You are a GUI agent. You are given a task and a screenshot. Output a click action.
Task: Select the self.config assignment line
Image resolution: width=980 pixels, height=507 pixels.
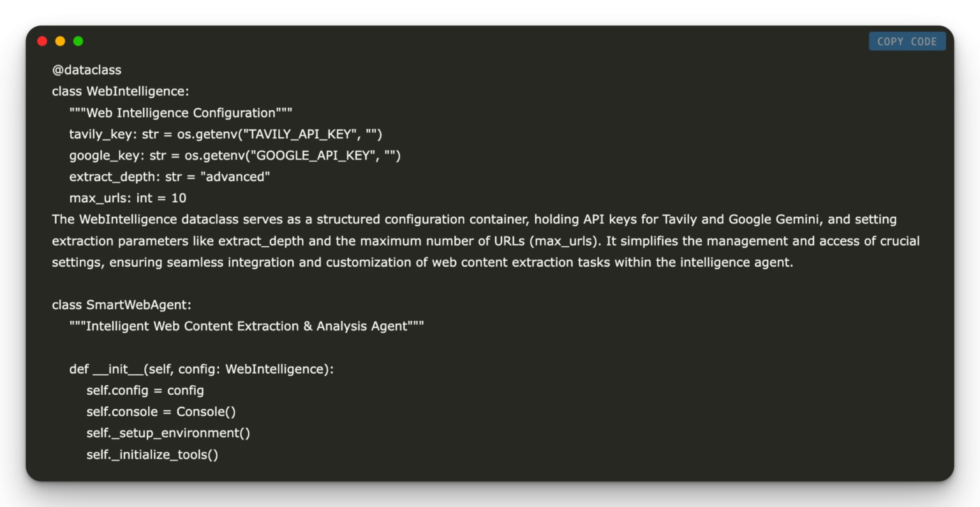[145, 390]
